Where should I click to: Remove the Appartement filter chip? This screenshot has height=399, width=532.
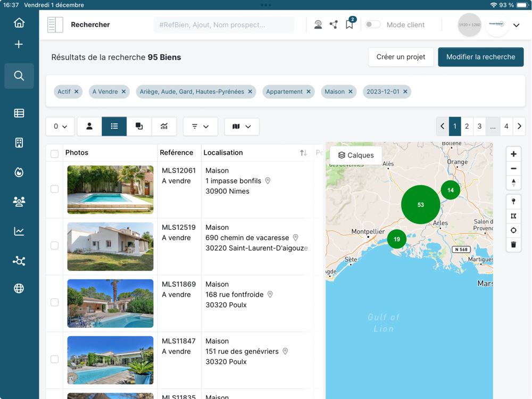coord(309,92)
